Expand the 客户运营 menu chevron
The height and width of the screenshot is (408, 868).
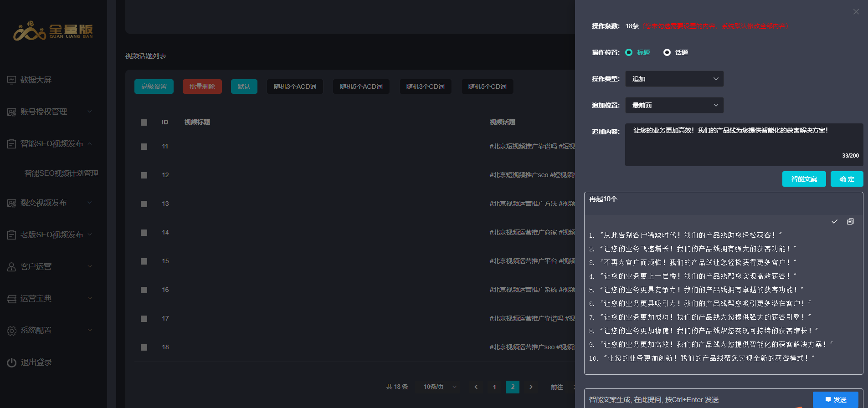[x=90, y=266]
